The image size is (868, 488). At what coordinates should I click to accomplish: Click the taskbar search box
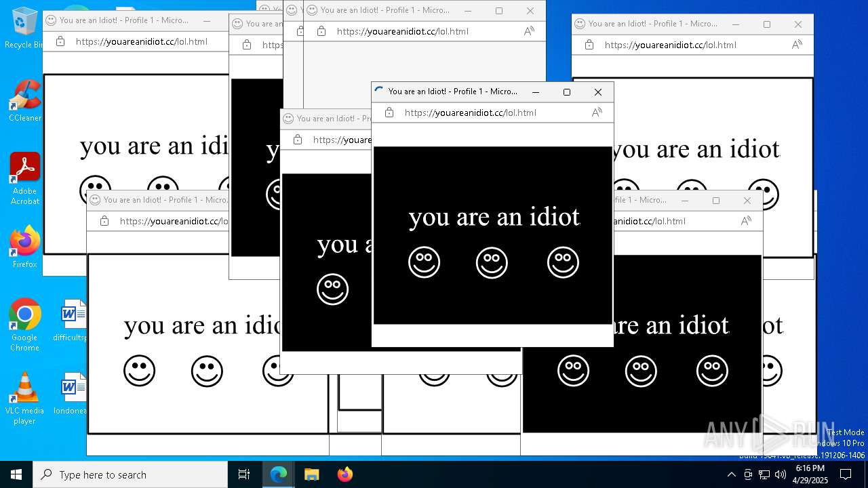[x=130, y=474]
